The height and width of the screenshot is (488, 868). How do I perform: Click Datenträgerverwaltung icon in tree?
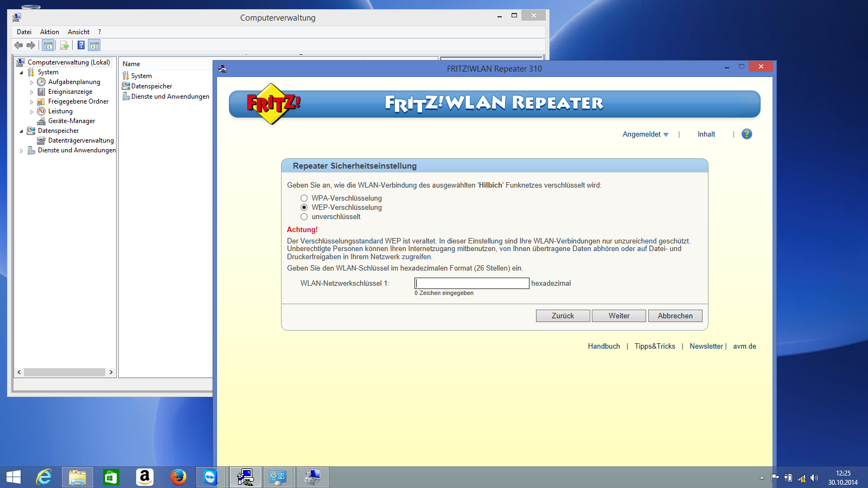[41, 140]
